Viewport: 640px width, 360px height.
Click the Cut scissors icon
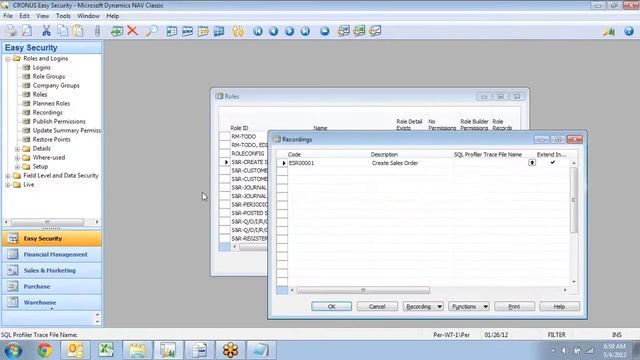coord(46,31)
